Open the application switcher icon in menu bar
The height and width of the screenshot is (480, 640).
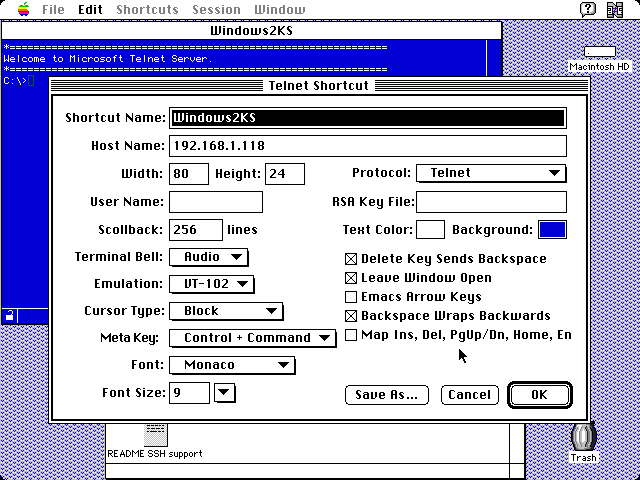(615, 9)
